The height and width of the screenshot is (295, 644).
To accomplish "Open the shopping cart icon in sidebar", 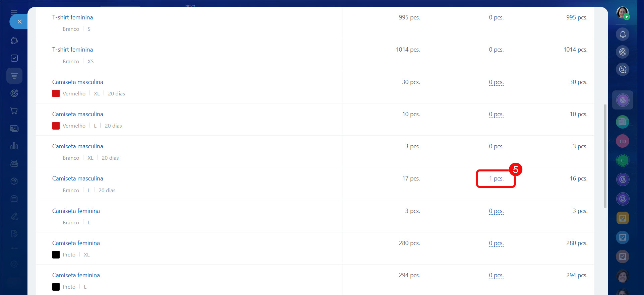I will (14, 111).
